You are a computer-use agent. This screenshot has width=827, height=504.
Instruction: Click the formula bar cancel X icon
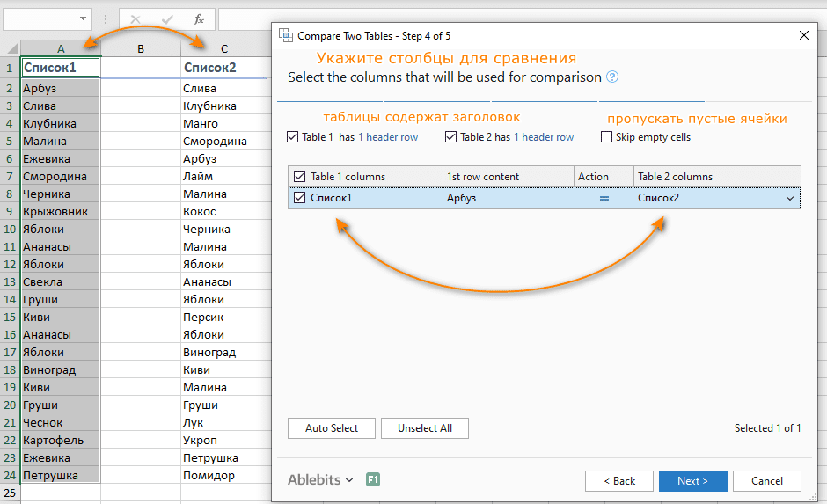(x=135, y=18)
